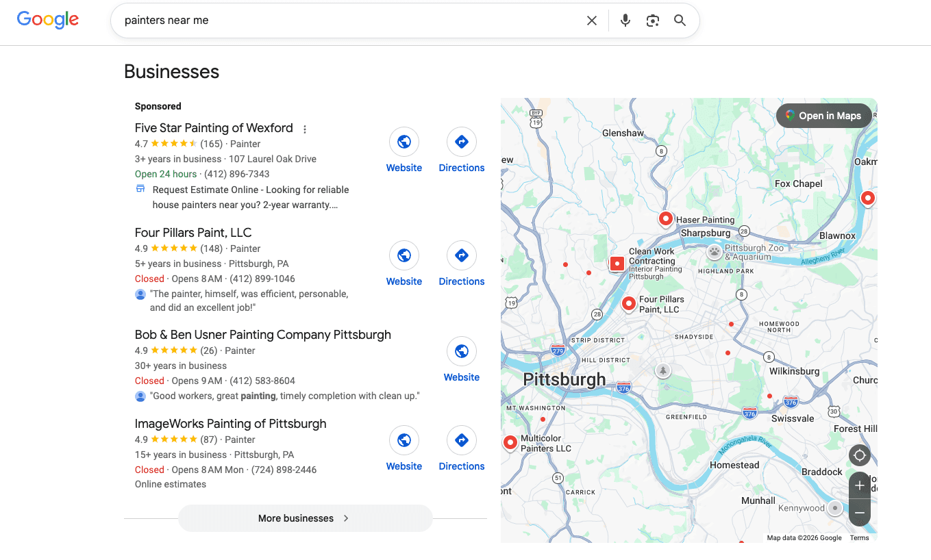
Task: Click the phone number (412) 899-1046
Action: tap(262, 279)
